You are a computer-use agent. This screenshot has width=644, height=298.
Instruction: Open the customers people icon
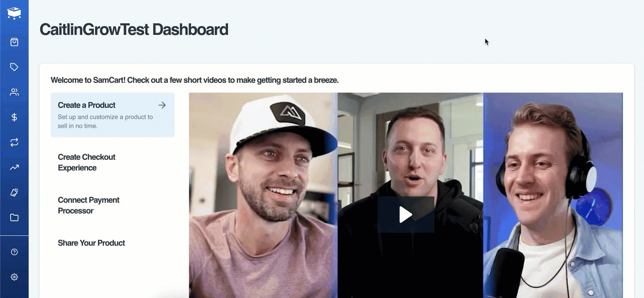(x=14, y=92)
